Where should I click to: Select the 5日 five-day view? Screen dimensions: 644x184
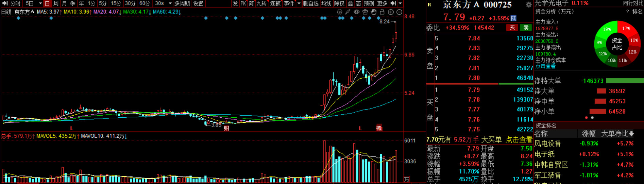(x=30, y=3)
